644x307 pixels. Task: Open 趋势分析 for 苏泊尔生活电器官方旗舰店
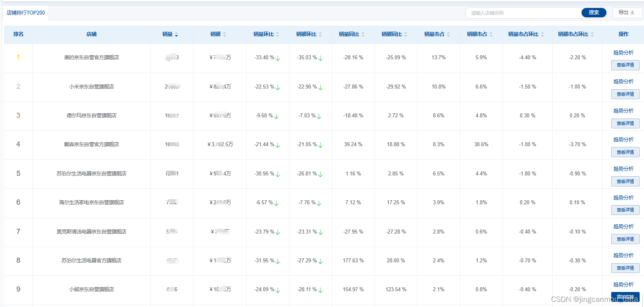[623, 255]
